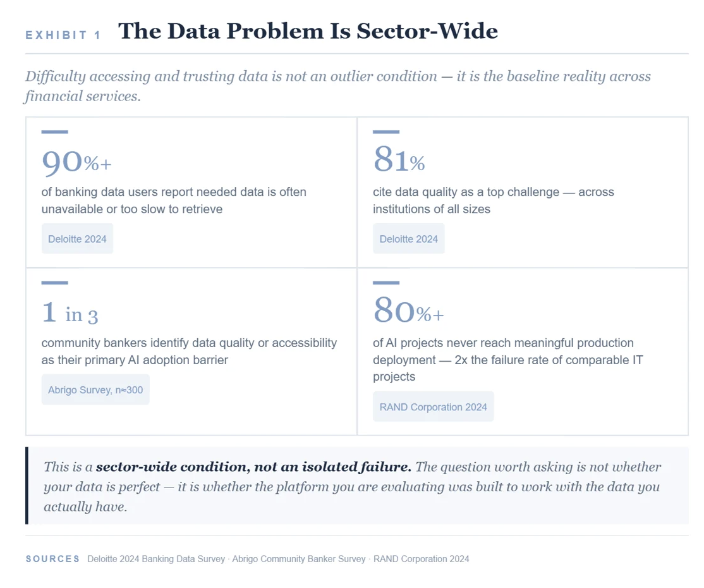Select the RAND Corporation 2024 source tag
This screenshot has width=704, height=588.
[434, 407]
